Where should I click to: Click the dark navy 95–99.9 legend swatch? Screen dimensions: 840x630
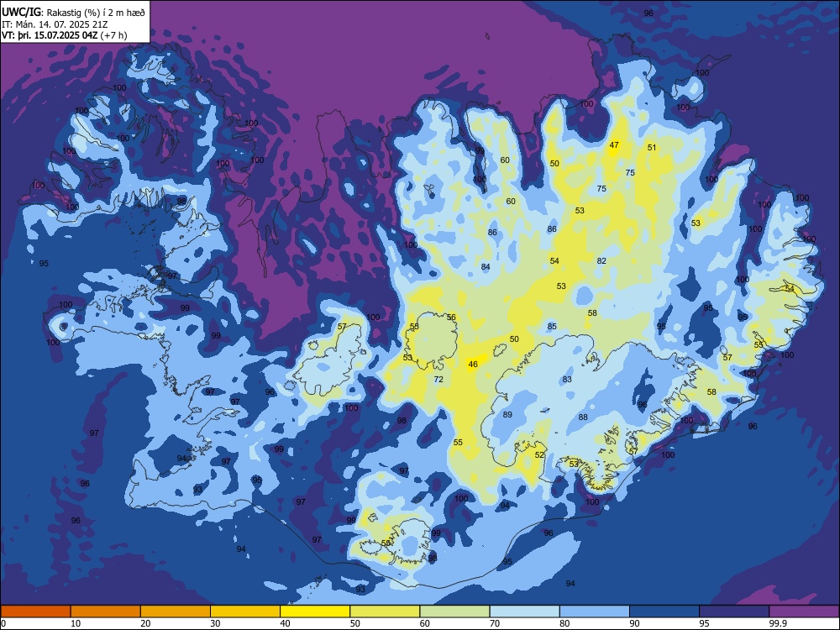click(734, 612)
